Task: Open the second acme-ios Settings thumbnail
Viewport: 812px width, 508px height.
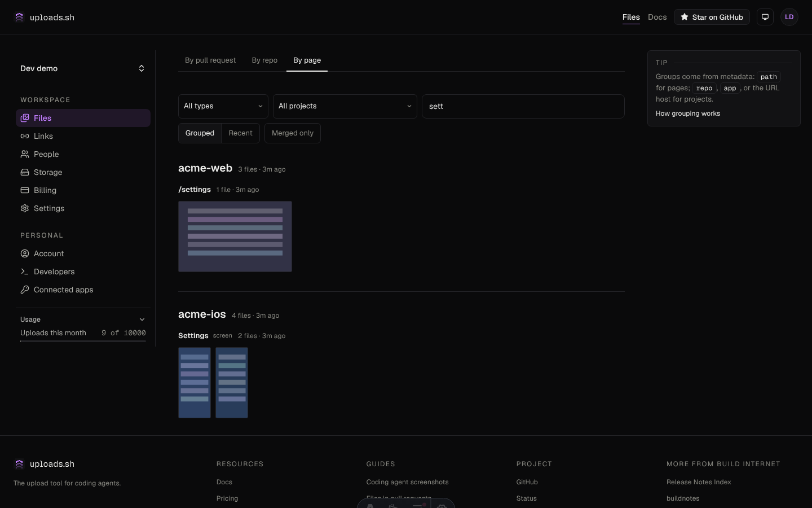Action: 232,383
